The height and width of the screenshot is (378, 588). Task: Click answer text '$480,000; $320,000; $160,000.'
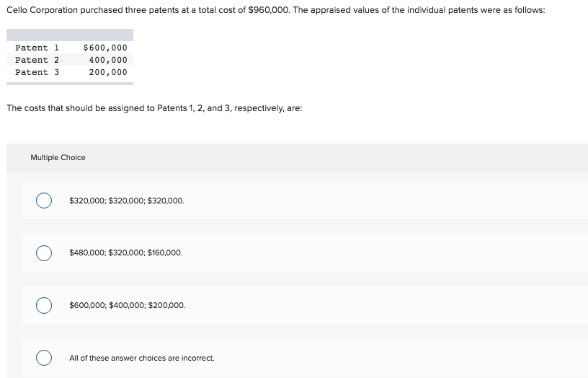(125, 252)
